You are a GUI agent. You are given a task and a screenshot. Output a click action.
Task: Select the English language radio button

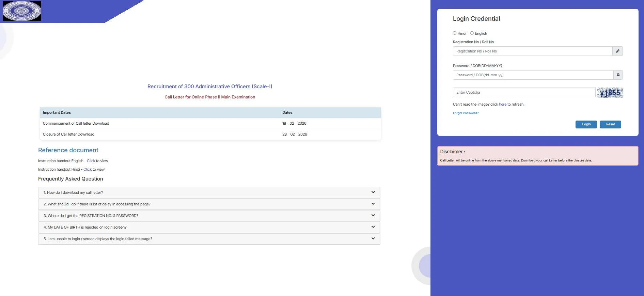click(x=472, y=33)
